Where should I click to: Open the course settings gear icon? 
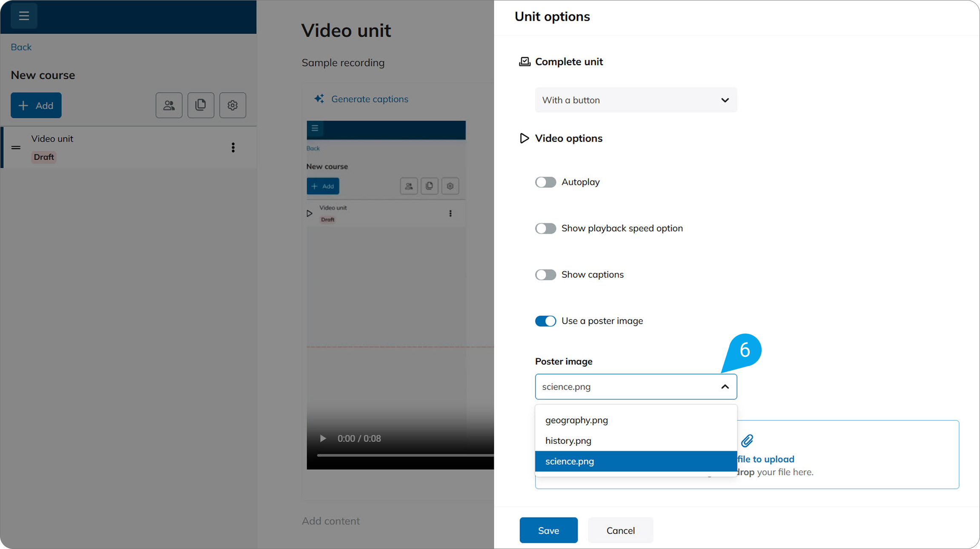232,105
